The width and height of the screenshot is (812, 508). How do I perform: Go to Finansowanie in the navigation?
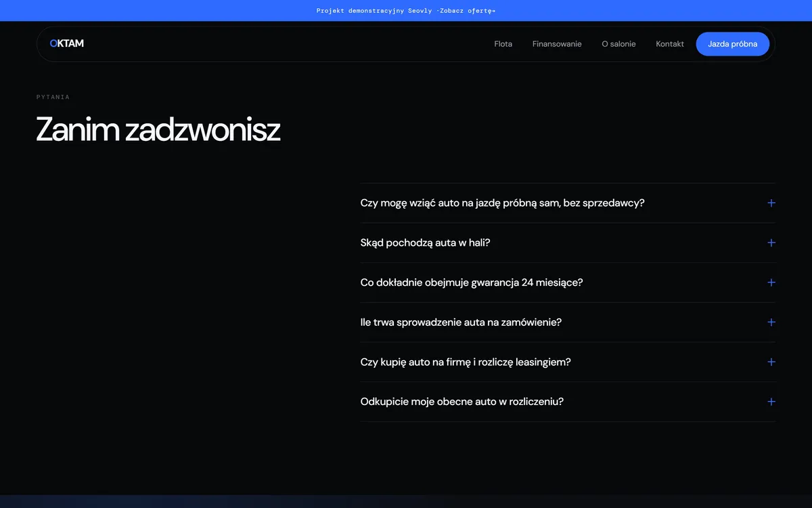[x=557, y=44]
